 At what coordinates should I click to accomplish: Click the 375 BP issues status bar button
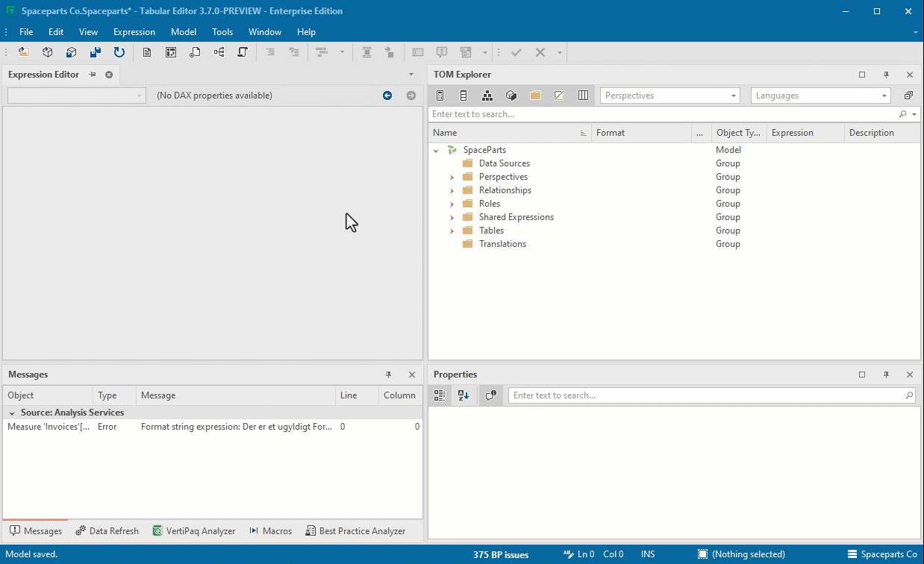point(500,554)
